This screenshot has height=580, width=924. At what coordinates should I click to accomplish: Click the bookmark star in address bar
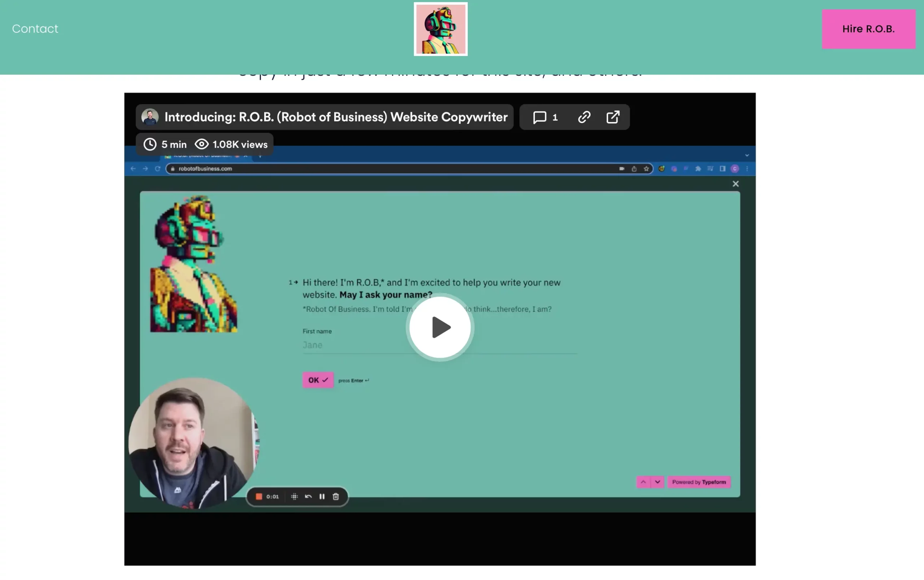tap(646, 169)
